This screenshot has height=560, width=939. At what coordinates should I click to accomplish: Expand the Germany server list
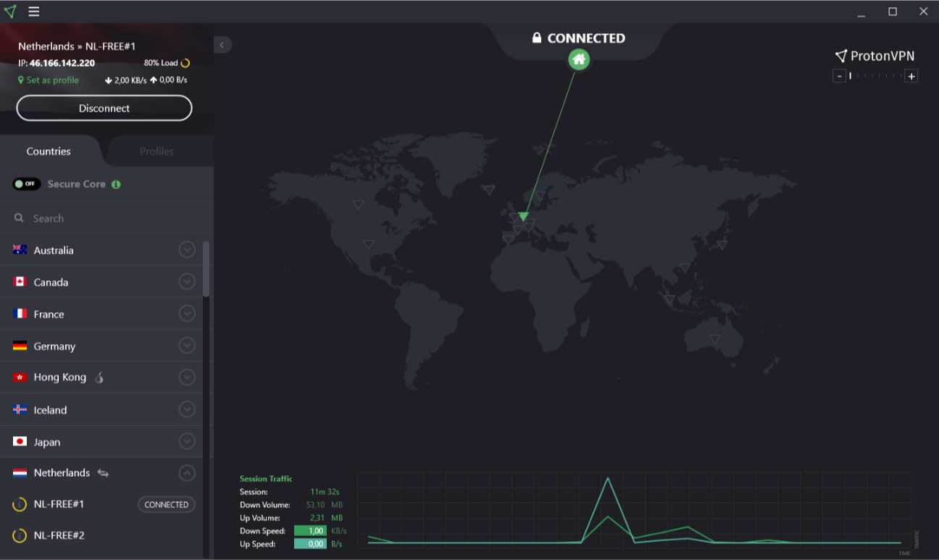click(187, 346)
